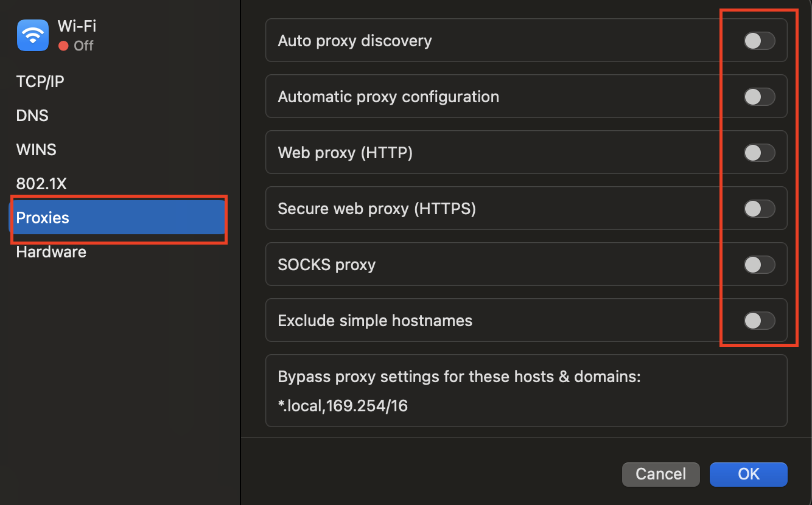Click the bypass hosts and domains field

(526, 391)
